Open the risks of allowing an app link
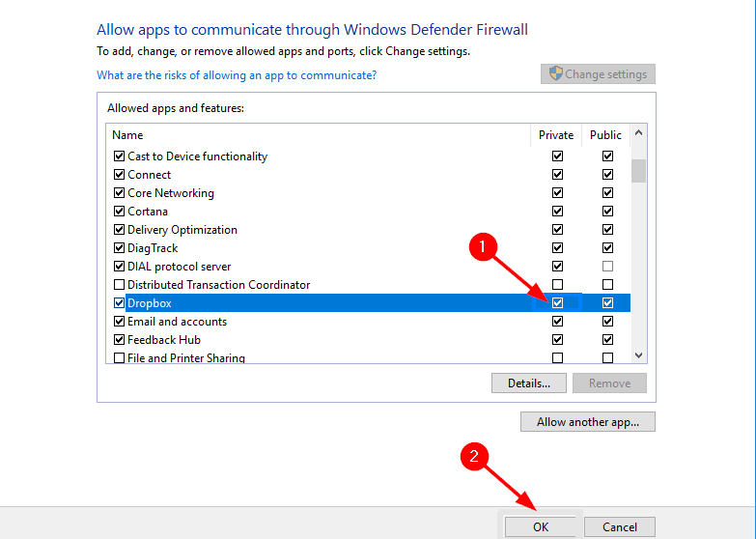Image resolution: width=756 pixels, height=539 pixels. pos(237,74)
